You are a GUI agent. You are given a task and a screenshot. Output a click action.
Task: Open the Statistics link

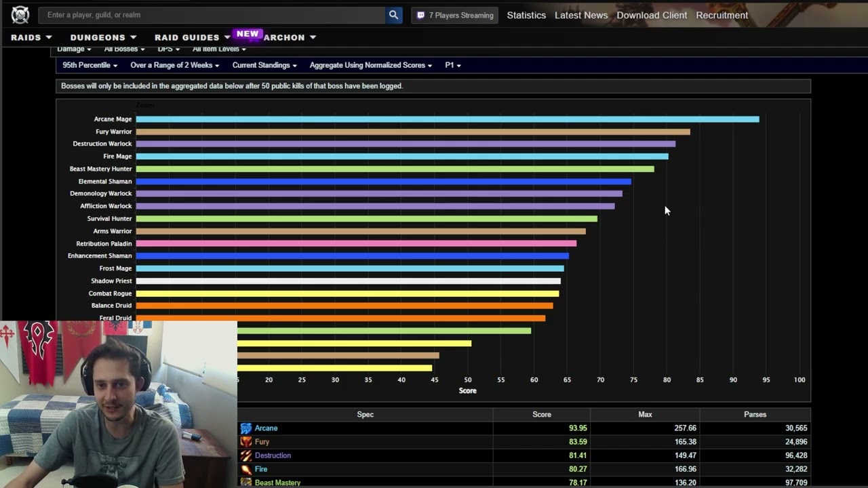526,15
